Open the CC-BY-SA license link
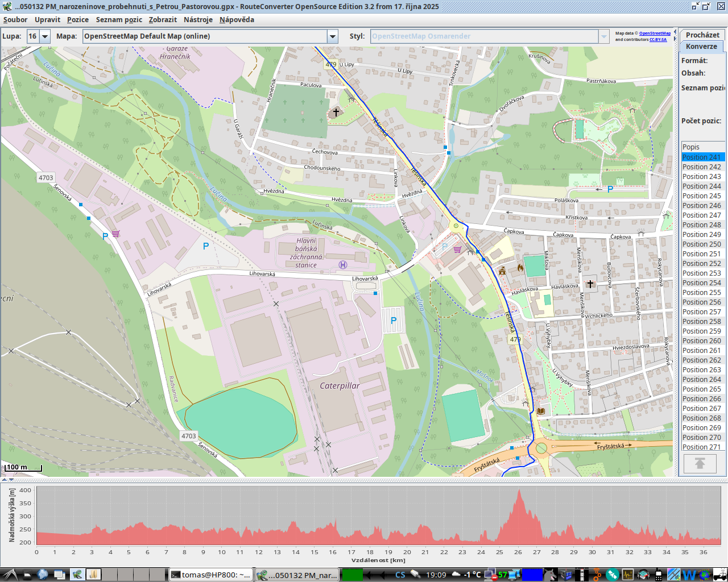Image resolution: width=728 pixels, height=582 pixels. point(658,40)
